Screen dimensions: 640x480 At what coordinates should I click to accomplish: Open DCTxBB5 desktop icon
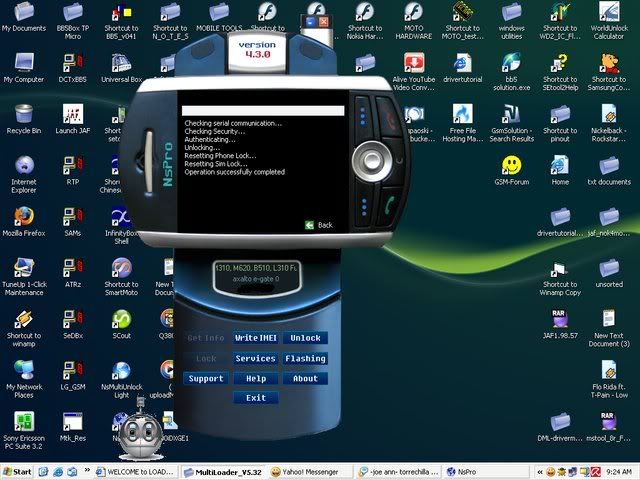pos(73,68)
